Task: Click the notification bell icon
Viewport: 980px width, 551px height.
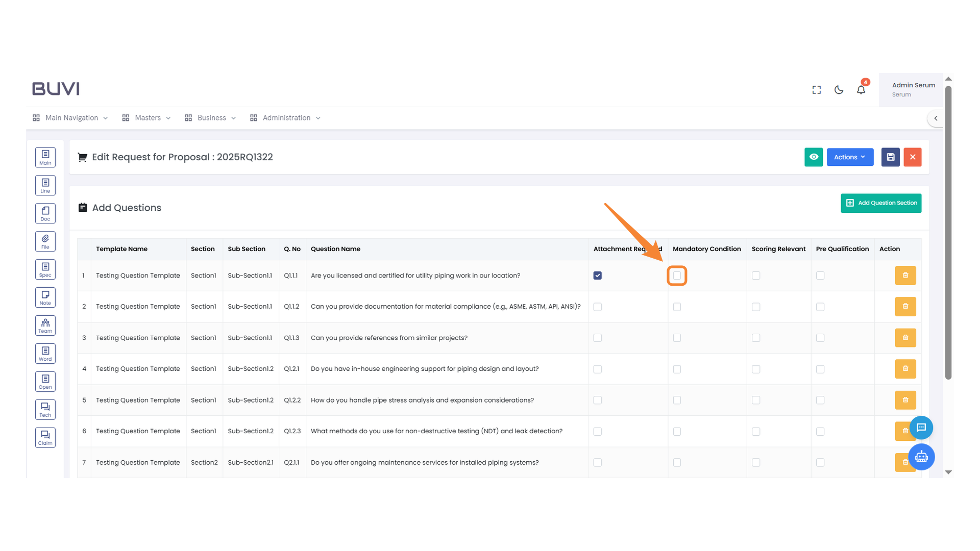Action: (x=861, y=90)
